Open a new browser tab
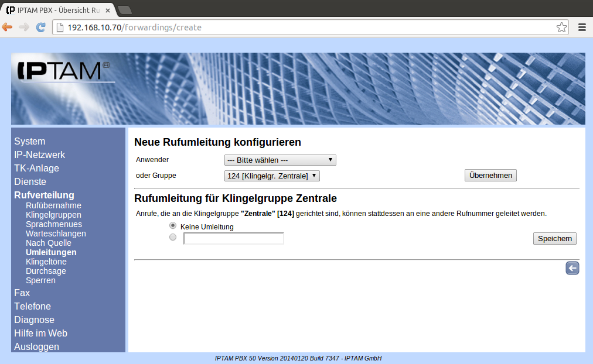Viewport: 593px width, 364px height. [125, 9]
